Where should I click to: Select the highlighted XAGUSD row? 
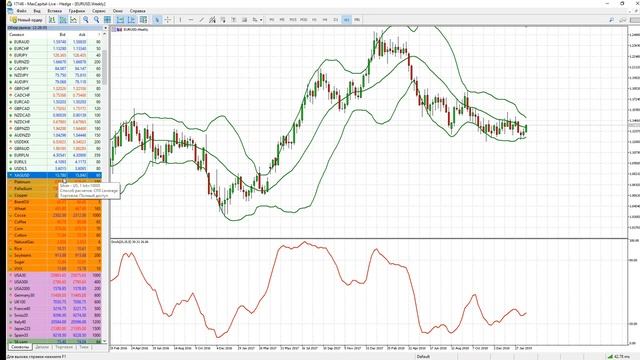pos(55,175)
